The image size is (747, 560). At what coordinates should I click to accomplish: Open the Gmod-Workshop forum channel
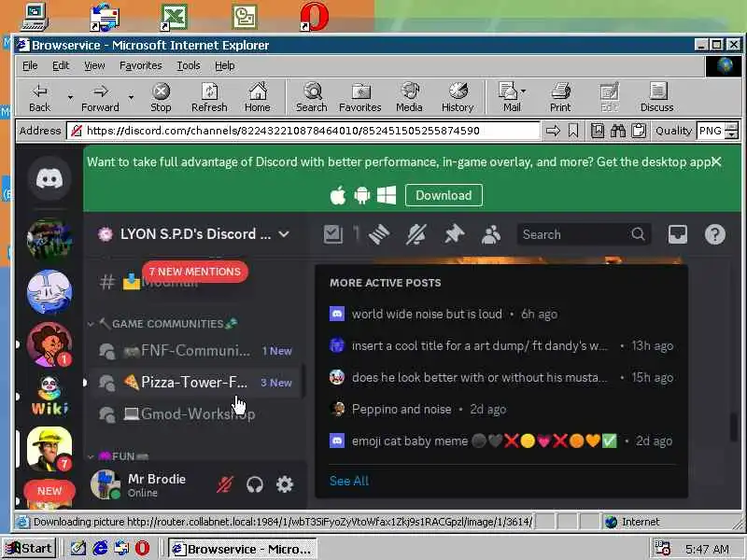coord(196,413)
